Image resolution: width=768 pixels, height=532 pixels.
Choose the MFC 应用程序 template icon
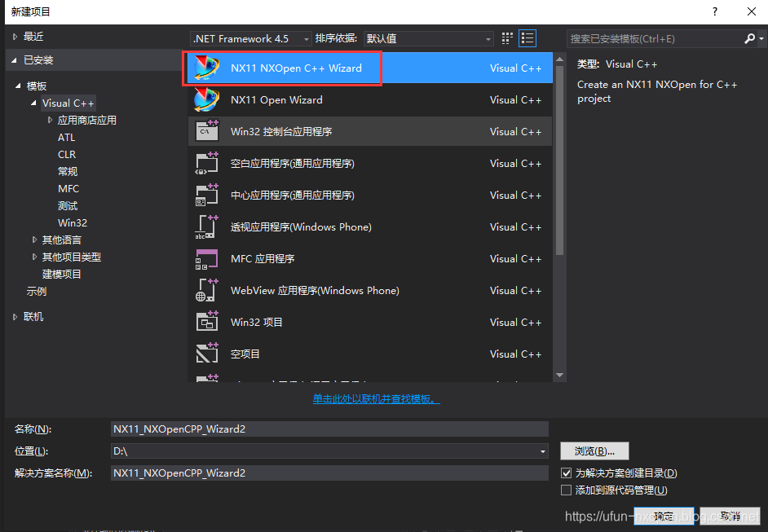click(207, 258)
